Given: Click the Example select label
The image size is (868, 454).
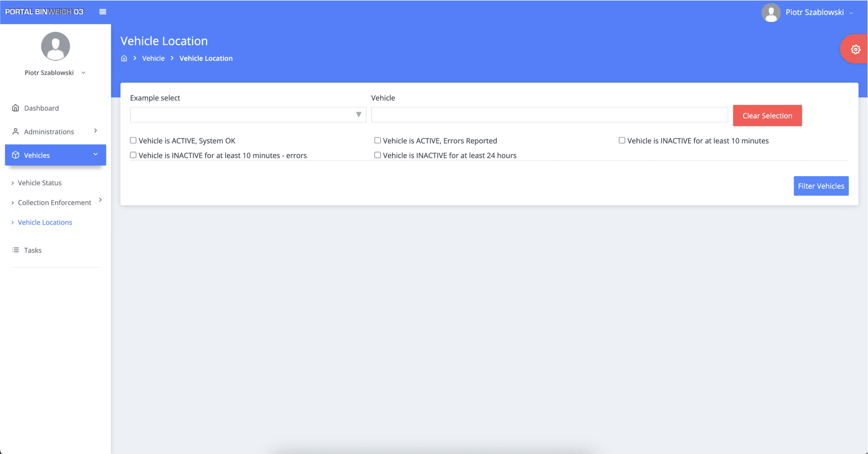Looking at the screenshot, I should [155, 98].
